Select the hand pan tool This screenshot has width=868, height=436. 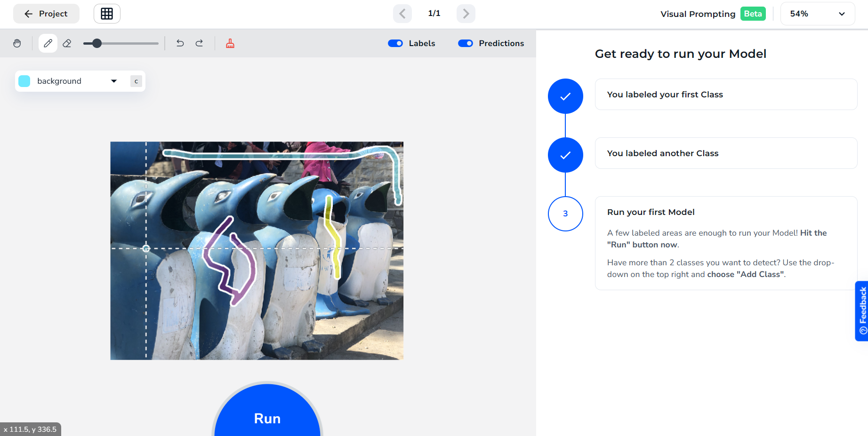[17, 43]
